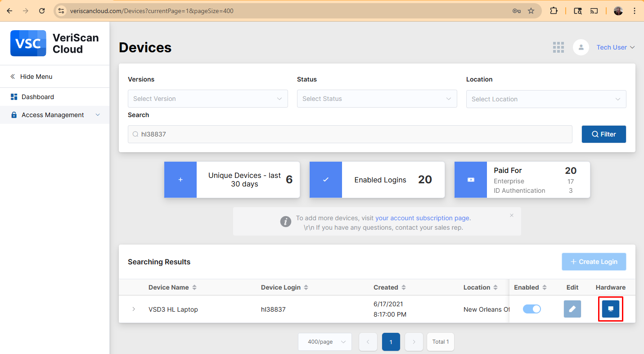Click device login hl38837 cell
This screenshot has height=354, width=644.
pyautogui.click(x=273, y=309)
